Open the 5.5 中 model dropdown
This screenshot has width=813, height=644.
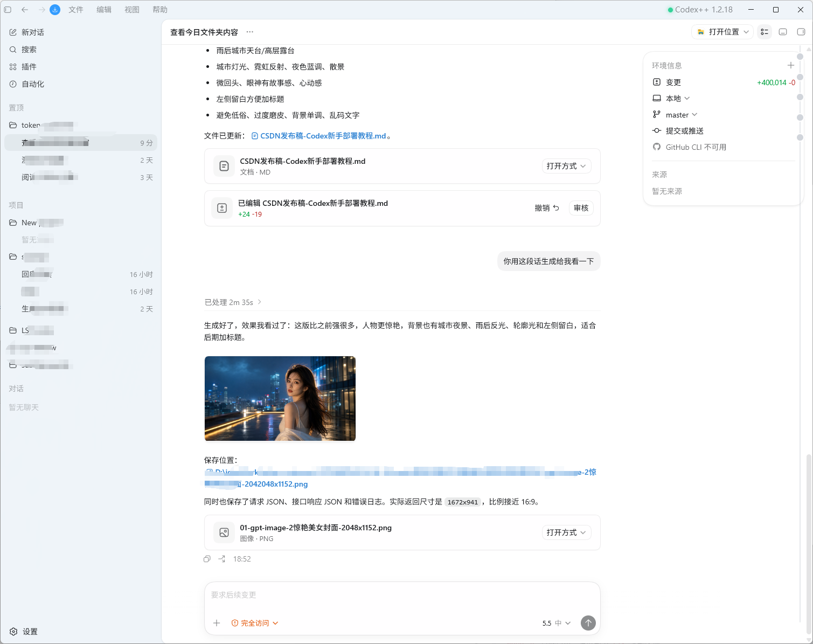click(557, 623)
